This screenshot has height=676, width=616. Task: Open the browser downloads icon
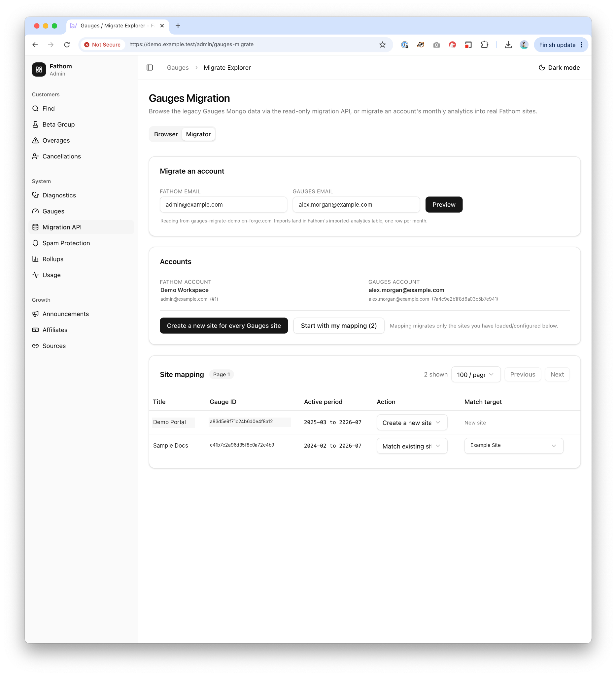(x=508, y=45)
